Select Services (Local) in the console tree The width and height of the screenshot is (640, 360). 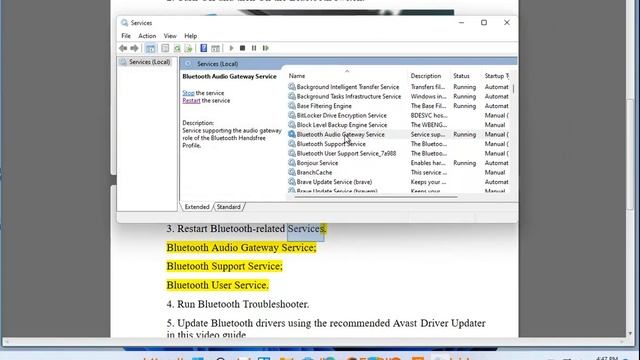[149, 62]
